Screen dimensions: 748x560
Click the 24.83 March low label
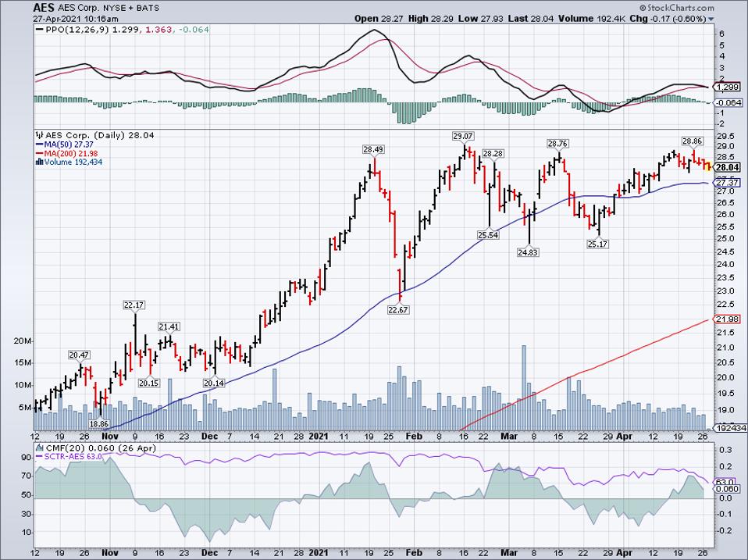pyautogui.click(x=528, y=252)
